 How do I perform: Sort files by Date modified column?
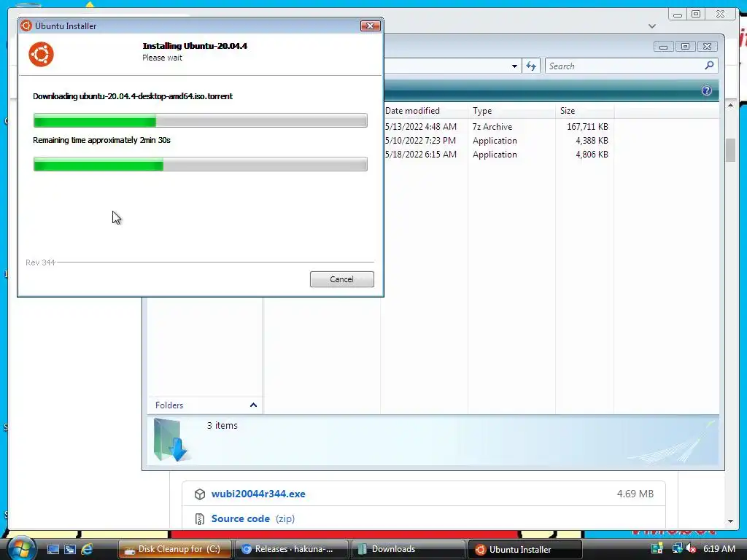point(413,111)
